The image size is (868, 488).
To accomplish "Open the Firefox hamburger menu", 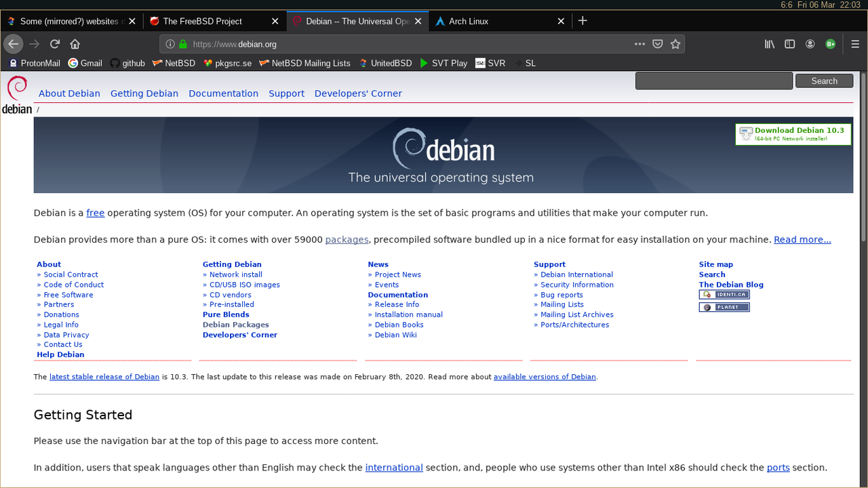I will (855, 44).
